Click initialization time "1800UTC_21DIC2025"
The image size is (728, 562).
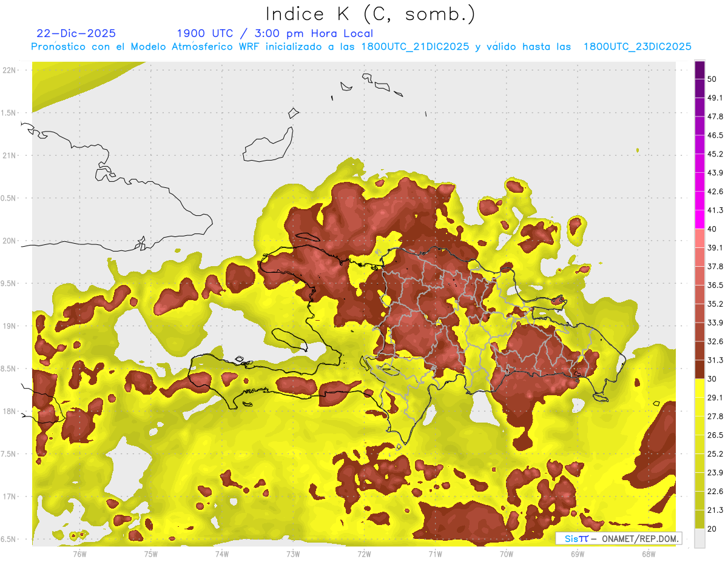415,47
